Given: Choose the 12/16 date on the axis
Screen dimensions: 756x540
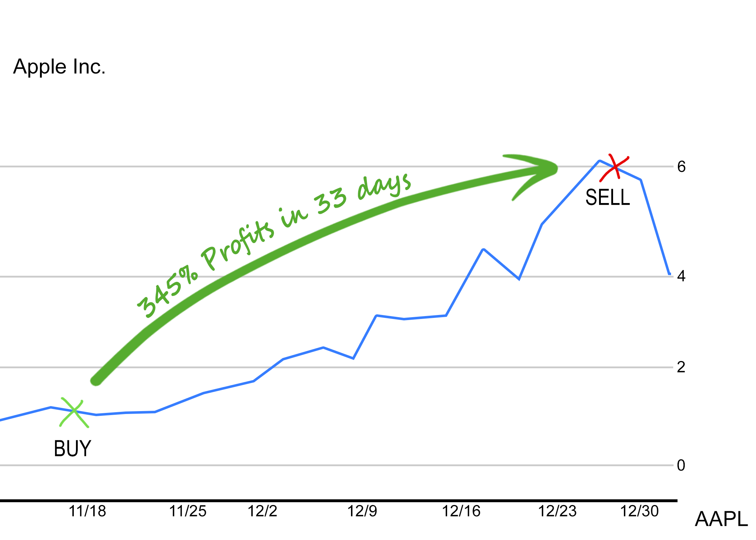Looking at the screenshot, I should coord(461,511).
